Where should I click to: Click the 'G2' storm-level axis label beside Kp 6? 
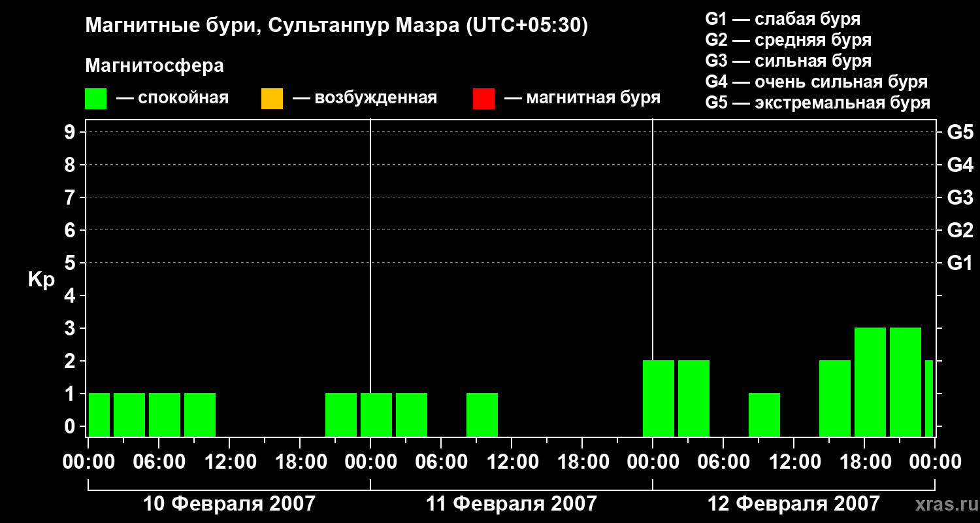coord(960,231)
